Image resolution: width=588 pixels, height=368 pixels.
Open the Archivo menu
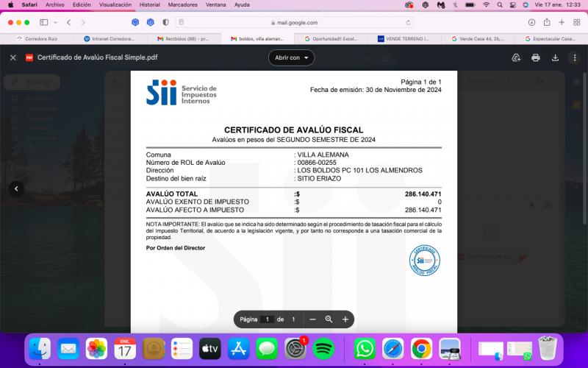[x=54, y=5]
